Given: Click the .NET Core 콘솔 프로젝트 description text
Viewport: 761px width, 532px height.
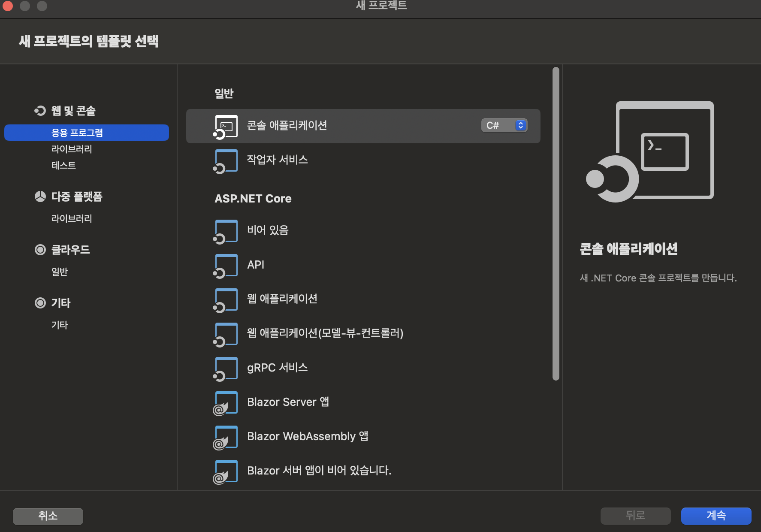Looking at the screenshot, I should pos(658,278).
